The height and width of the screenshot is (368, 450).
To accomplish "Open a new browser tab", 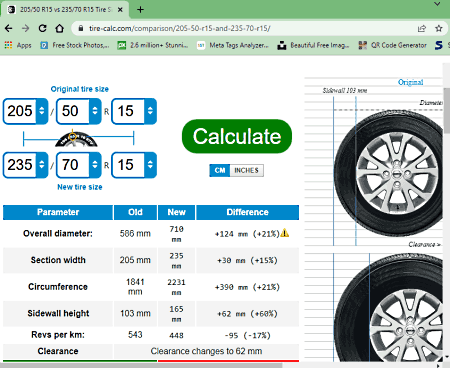I will 140,10.
